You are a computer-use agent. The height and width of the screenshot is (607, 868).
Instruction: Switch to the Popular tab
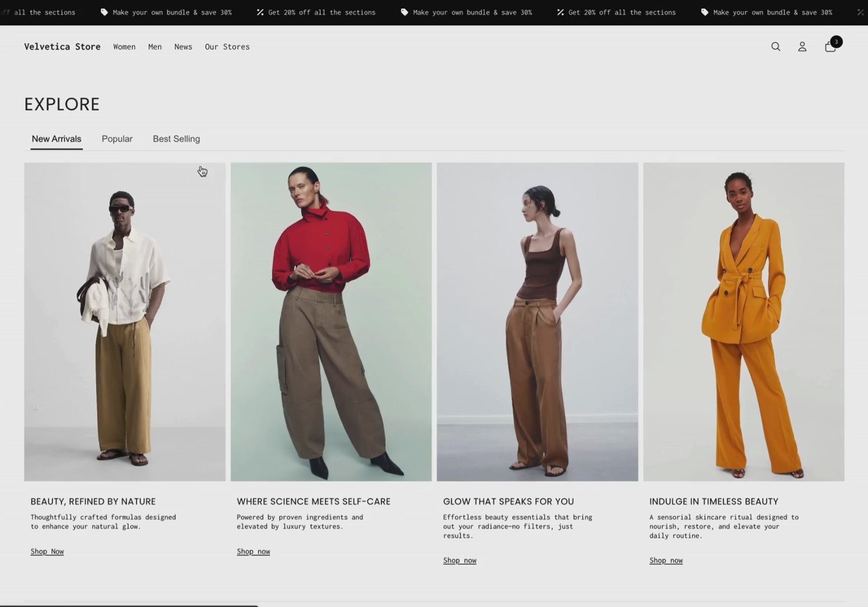(117, 139)
